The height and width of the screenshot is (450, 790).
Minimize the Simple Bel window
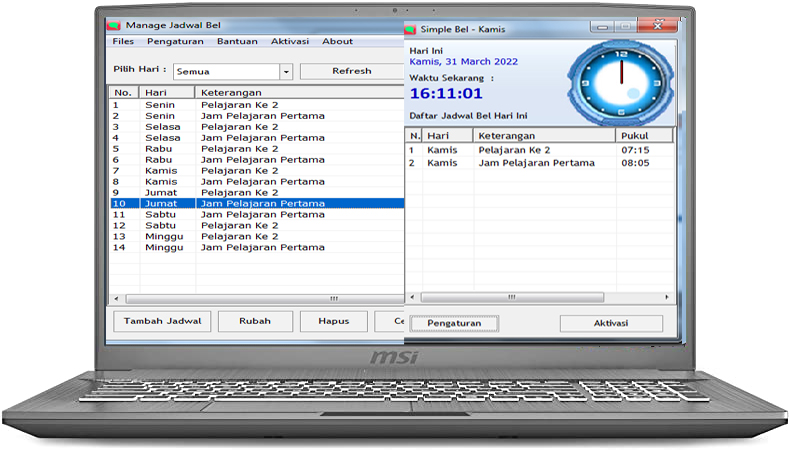click(x=603, y=28)
